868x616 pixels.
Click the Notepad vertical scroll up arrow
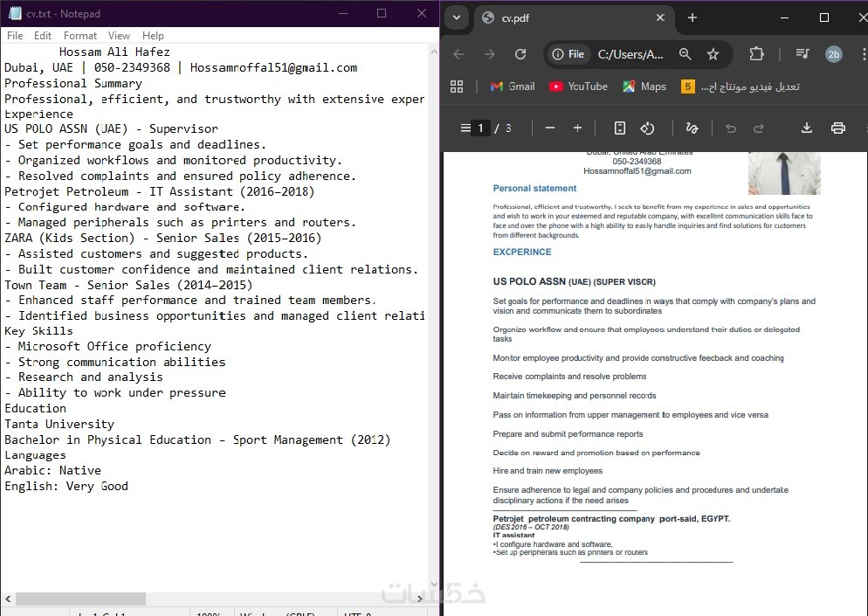click(x=434, y=52)
